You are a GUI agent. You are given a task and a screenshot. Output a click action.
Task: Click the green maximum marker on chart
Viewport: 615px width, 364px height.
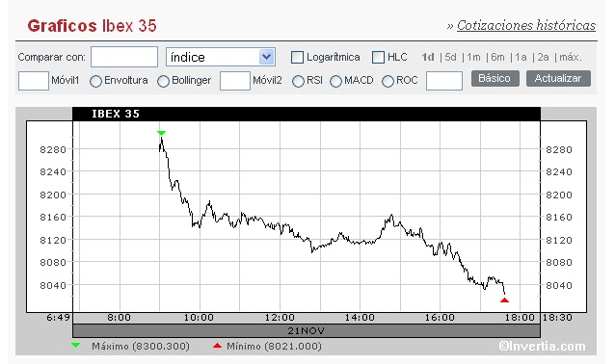(x=161, y=133)
